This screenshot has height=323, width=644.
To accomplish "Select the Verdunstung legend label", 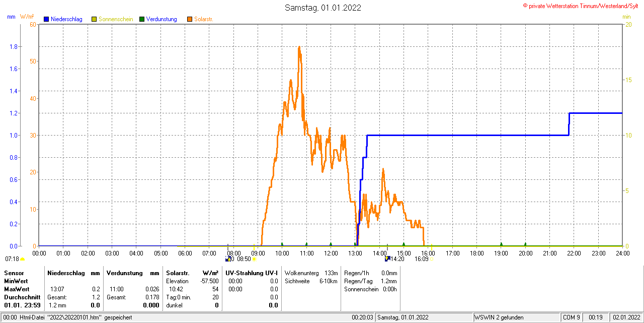I will pyautogui.click(x=162, y=19).
